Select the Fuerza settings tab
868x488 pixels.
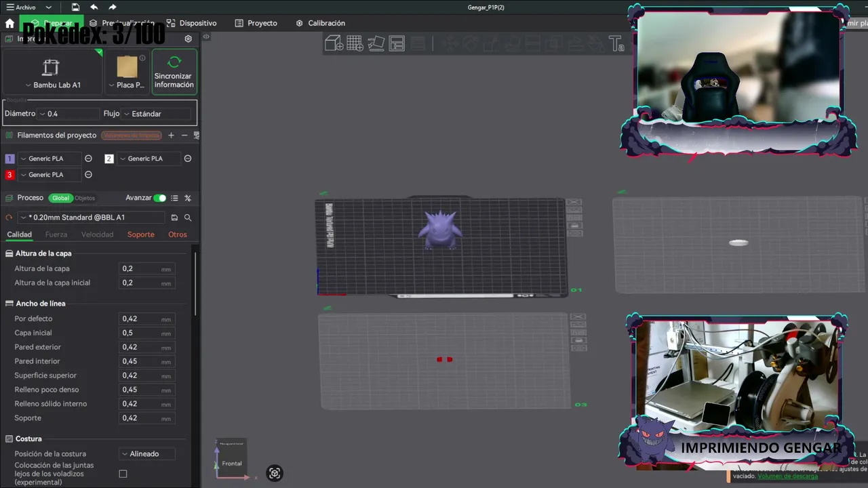[x=56, y=235]
